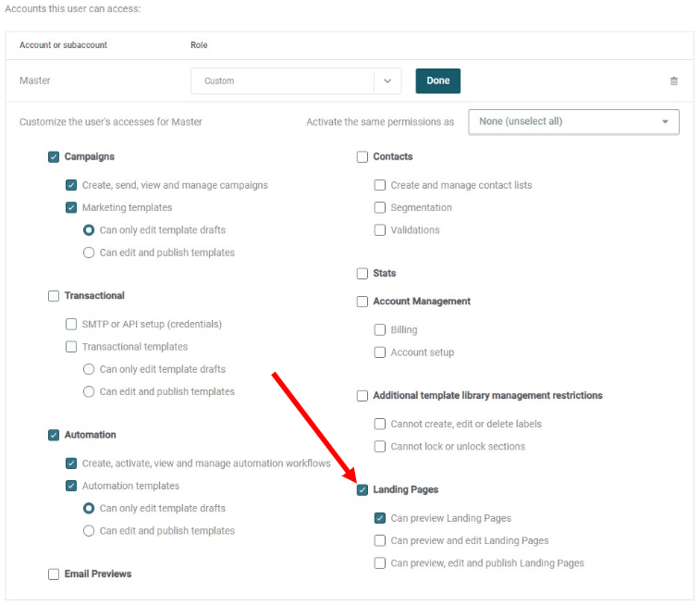Toggle Can preview Landing Pages checkbox
The height and width of the screenshot is (605, 700).
coord(380,518)
